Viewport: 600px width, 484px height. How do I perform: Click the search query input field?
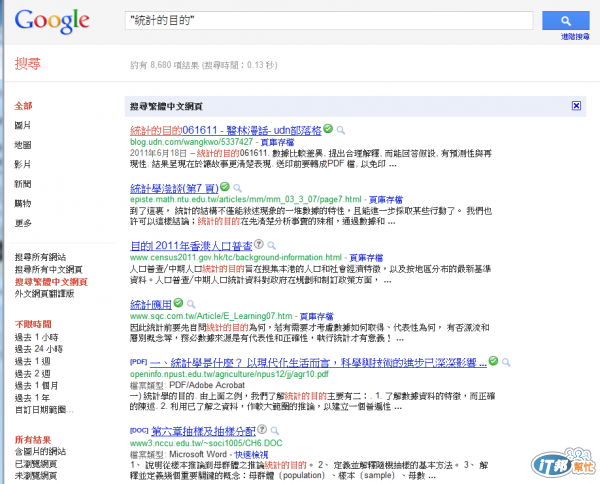click(329, 20)
